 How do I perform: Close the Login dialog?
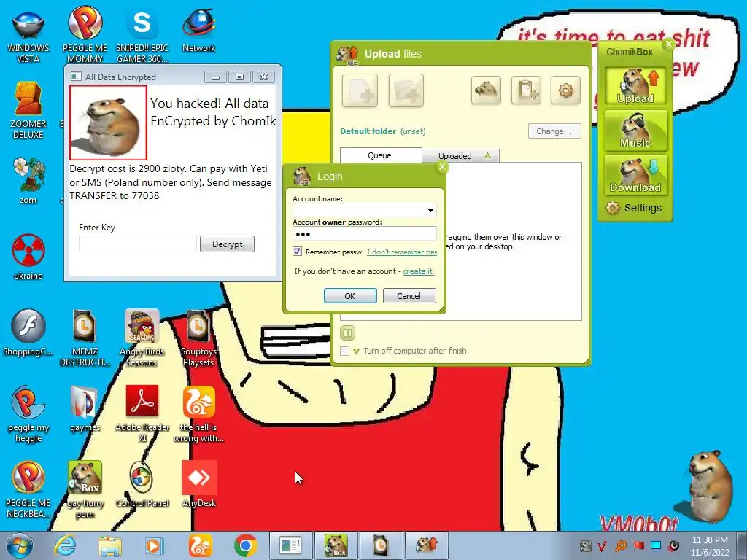pos(441,167)
